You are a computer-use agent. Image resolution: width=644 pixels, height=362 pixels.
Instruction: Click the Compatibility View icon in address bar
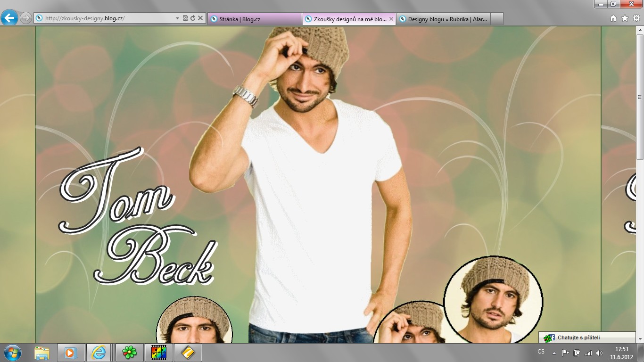pyautogui.click(x=185, y=18)
